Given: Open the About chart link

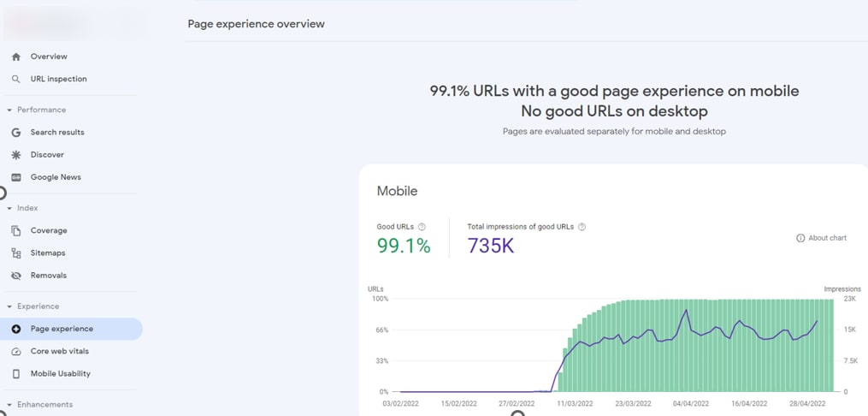Looking at the screenshot, I should 821,238.
